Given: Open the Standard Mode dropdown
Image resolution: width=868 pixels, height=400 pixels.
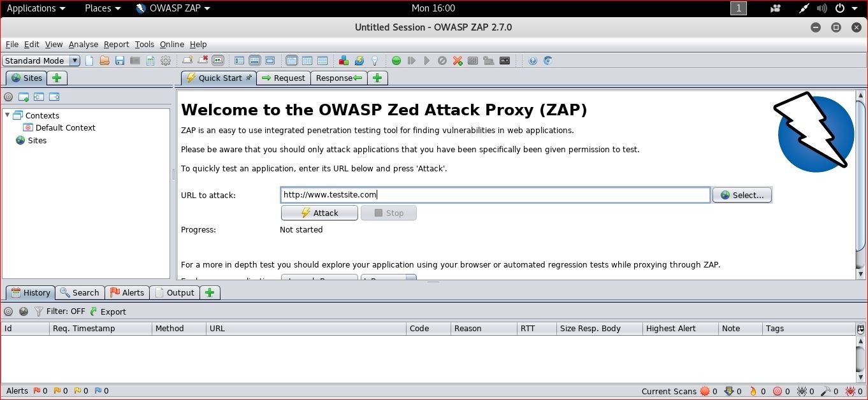Looking at the screenshot, I should pyautogui.click(x=41, y=61).
